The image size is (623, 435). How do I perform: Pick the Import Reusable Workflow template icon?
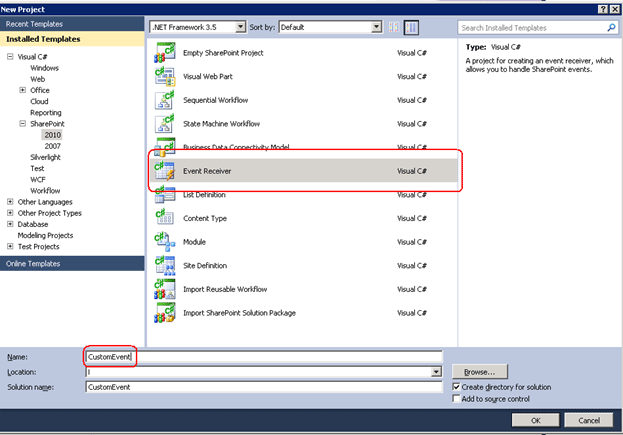pos(164,289)
